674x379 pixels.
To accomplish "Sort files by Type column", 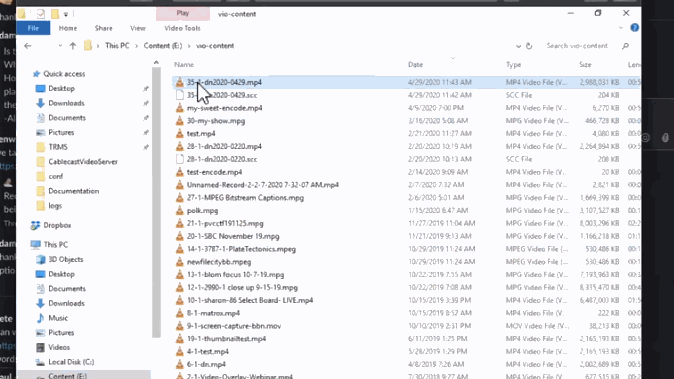I will point(513,65).
